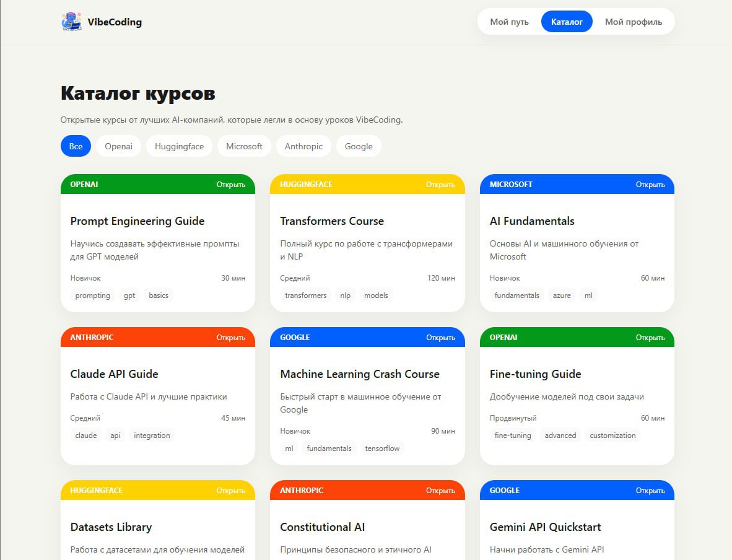Switch to the Каталог tab
Image resolution: width=732 pixels, height=560 pixels.
coord(567,22)
